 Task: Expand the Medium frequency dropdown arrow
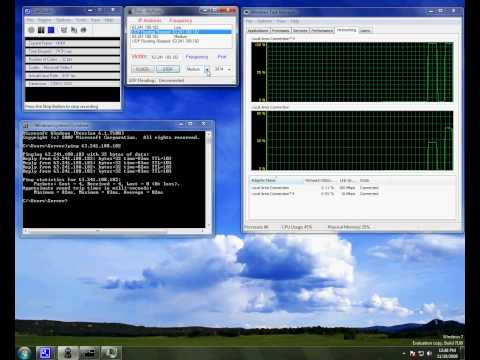coord(207,69)
